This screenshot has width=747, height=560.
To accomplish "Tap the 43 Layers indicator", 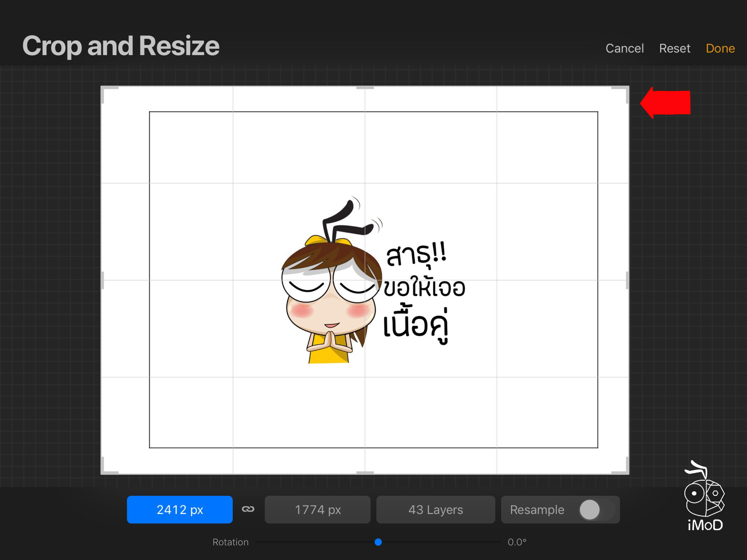I will (x=435, y=510).
